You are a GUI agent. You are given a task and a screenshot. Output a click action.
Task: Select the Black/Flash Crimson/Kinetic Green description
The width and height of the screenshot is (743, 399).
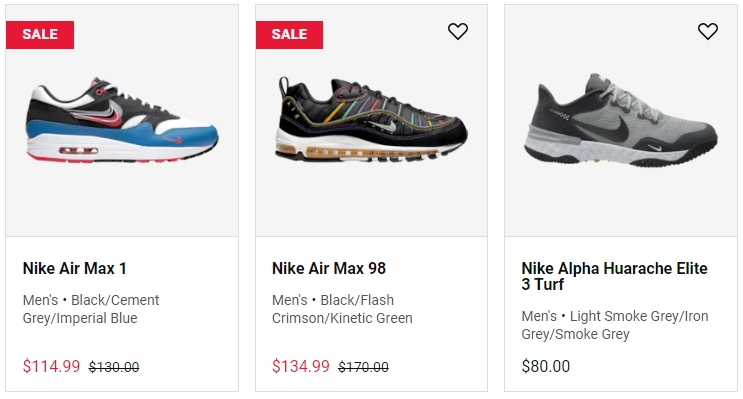click(342, 309)
